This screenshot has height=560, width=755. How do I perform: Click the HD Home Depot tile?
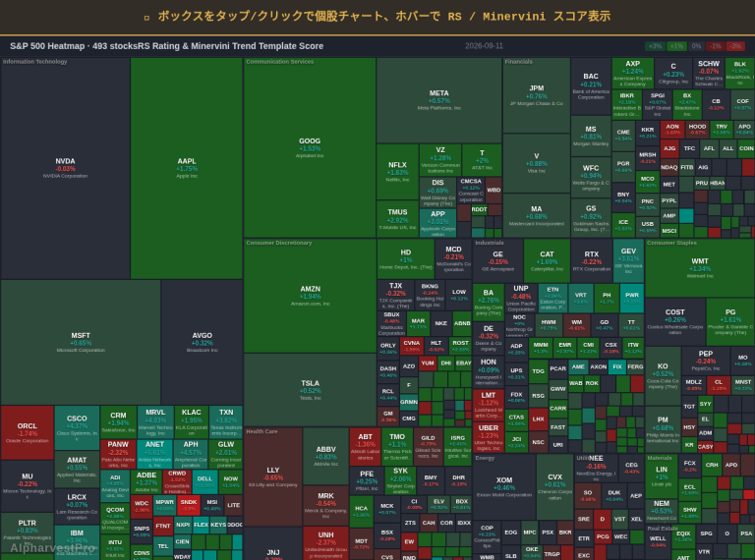(405, 258)
